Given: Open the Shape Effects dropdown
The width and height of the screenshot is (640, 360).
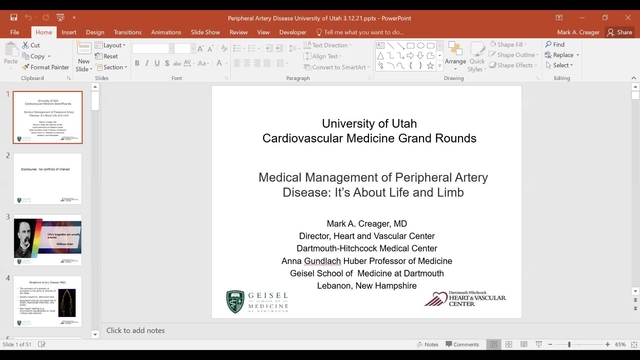Looking at the screenshot, I should click(513, 65).
